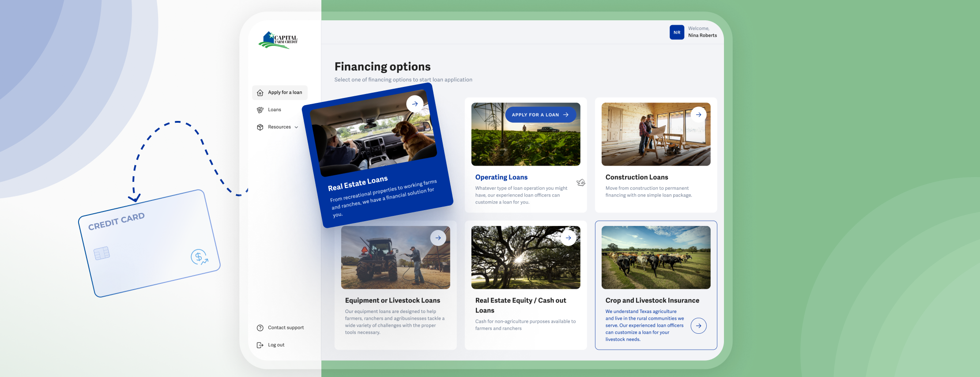Open the Operating Loans title
Image resolution: width=980 pixels, height=377 pixels.
pyautogui.click(x=501, y=177)
